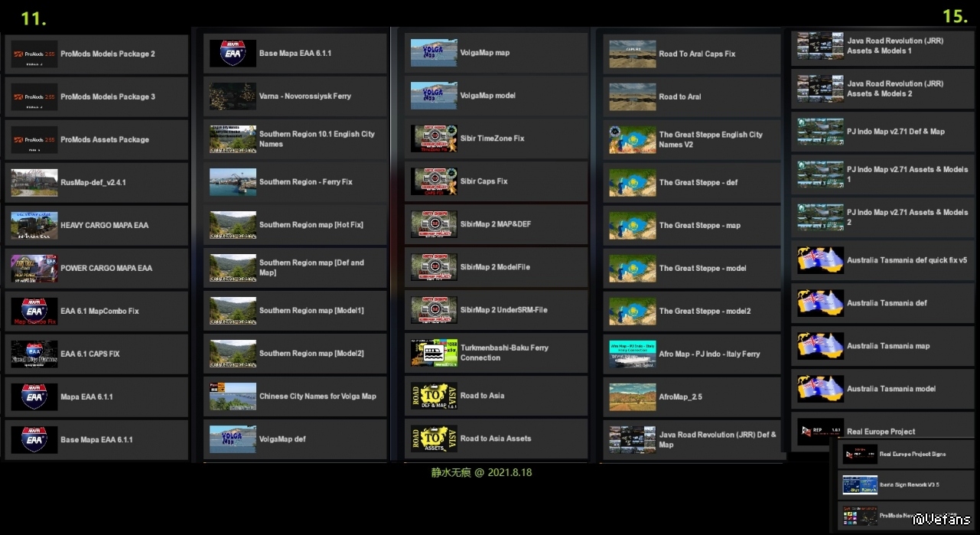Click the Road To Aral Caps Fix thumbnail
The image size is (980, 535).
[x=633, y=54]
